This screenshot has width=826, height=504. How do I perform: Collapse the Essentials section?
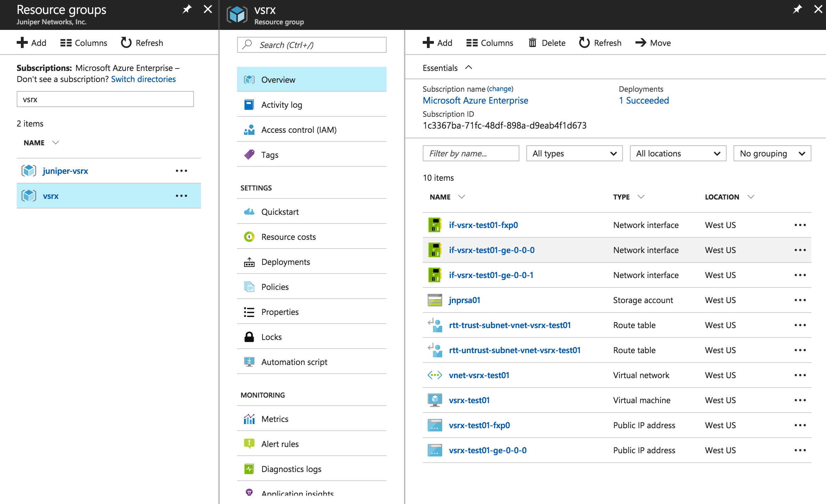tap(469, 67)
